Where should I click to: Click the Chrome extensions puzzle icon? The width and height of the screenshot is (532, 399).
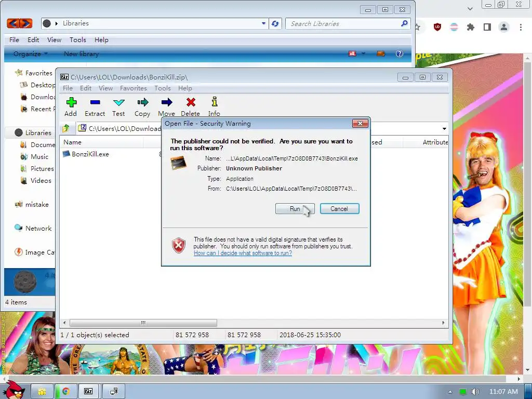470,27
